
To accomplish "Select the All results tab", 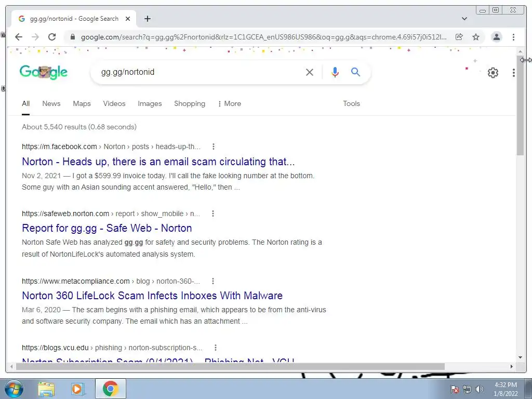I will click(x=26, y=104).
